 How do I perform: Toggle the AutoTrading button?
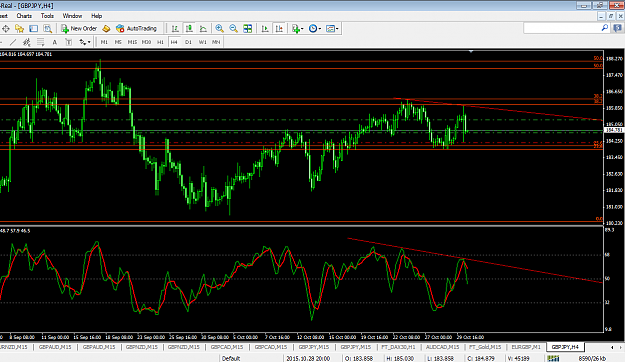coord(136,28)
